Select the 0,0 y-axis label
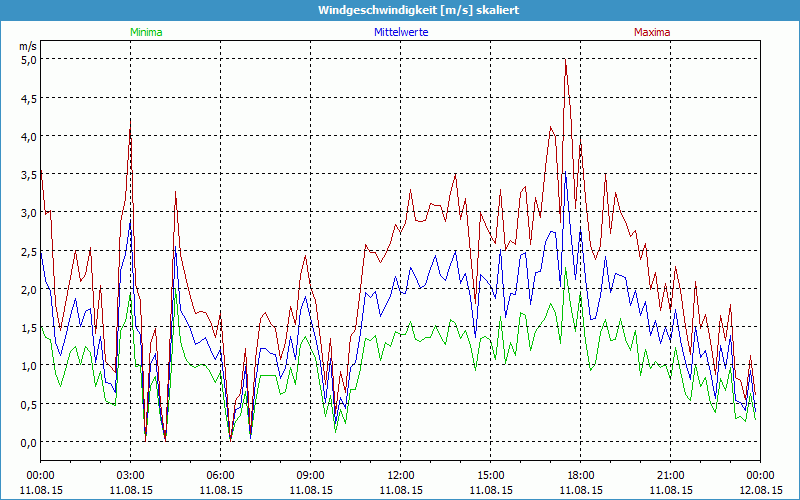The width and height of the screenshot is (800, 500). click(x=28, y=442)
